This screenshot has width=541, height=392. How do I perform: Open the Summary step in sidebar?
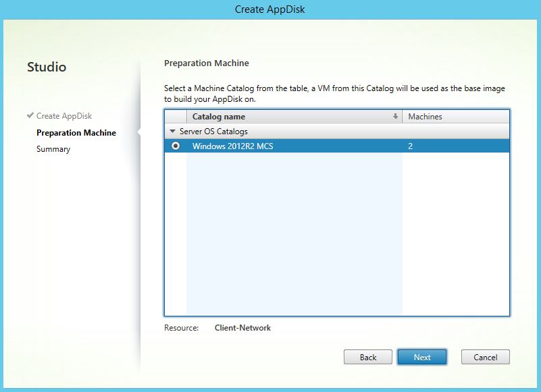click(53, 149)
